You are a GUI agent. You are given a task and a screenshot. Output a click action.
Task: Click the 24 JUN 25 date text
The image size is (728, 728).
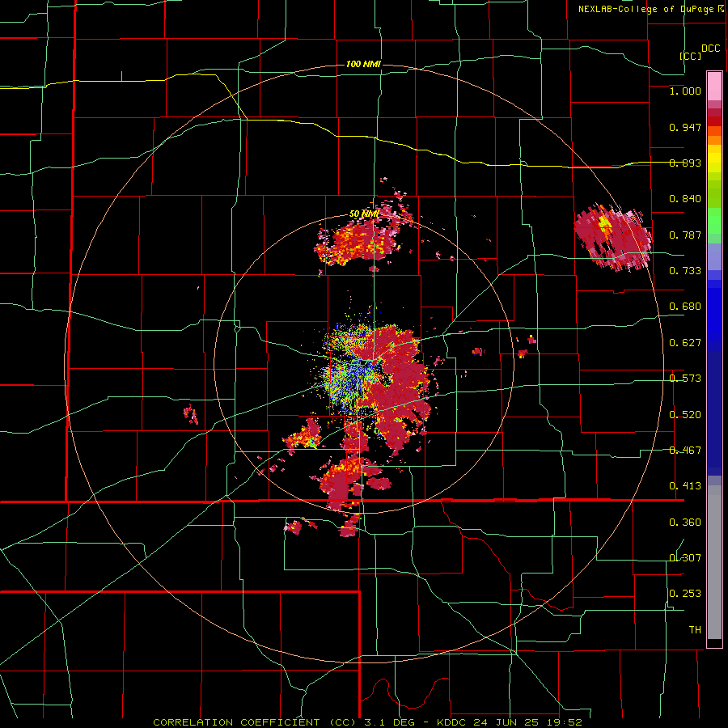click(x=506, y=722)
